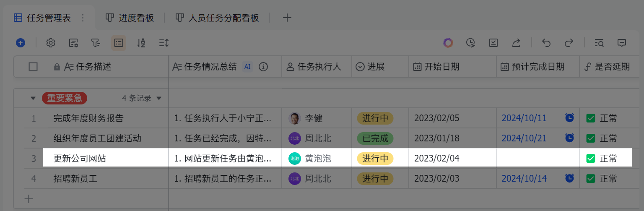Open the 4 条记录 dropdown arrow
Image resolution: width=644 pixels, height=211 pixels.
[159, 99]
